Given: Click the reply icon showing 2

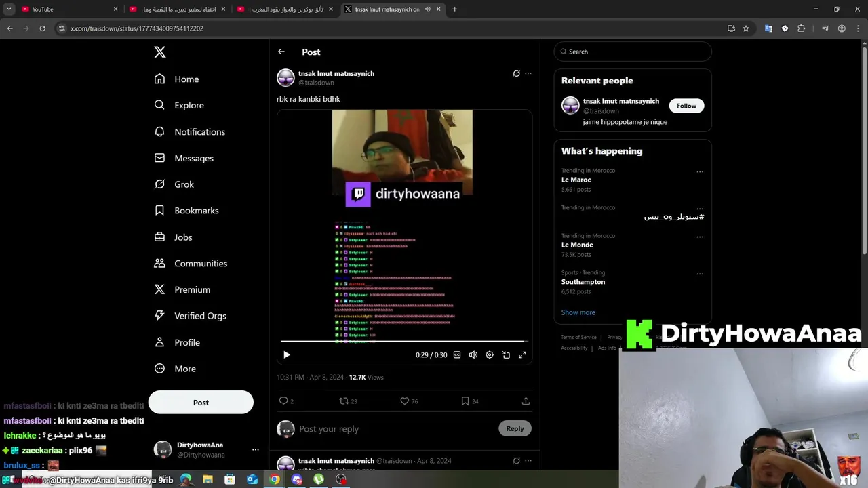Looking at the screenshot, I should [283, 401].
